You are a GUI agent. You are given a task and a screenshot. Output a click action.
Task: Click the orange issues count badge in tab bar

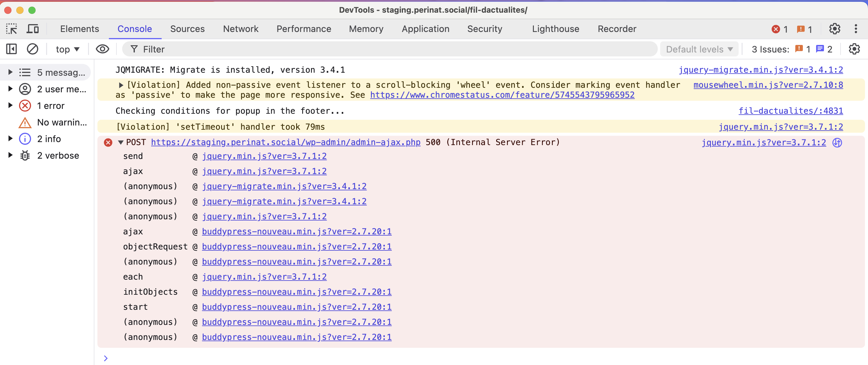pyautogui.click(x=804, y=29)
